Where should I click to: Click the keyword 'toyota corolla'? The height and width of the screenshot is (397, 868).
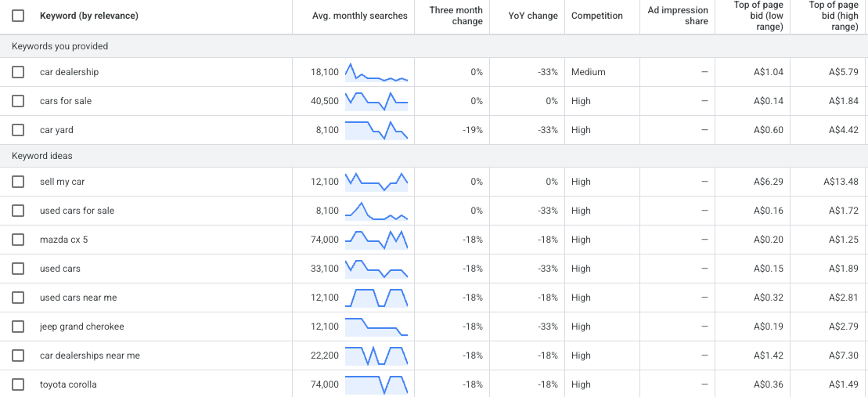tap(68, 384)
